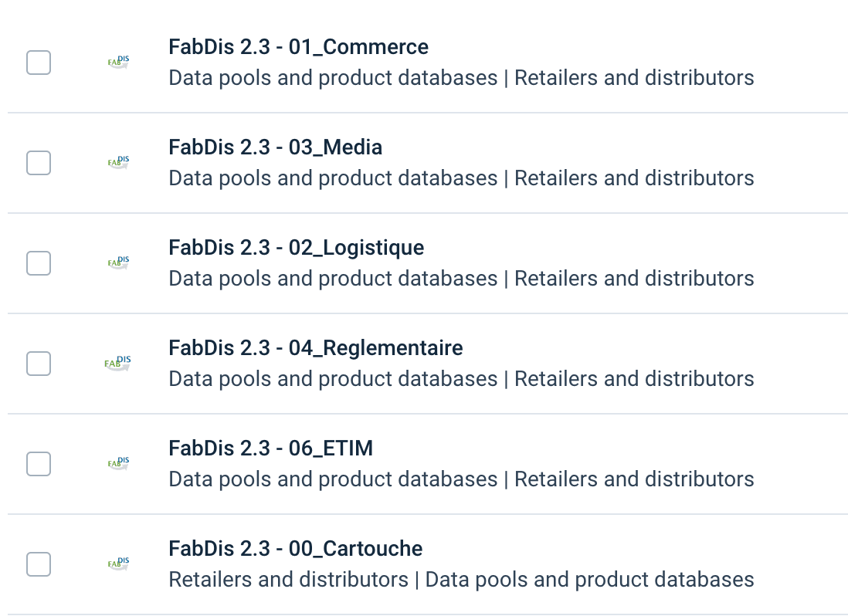The width and height of the screenshot is (848, 616).
Task: Click FabDis logo beside 00_Cartouche
Action: tap(118, 564)
